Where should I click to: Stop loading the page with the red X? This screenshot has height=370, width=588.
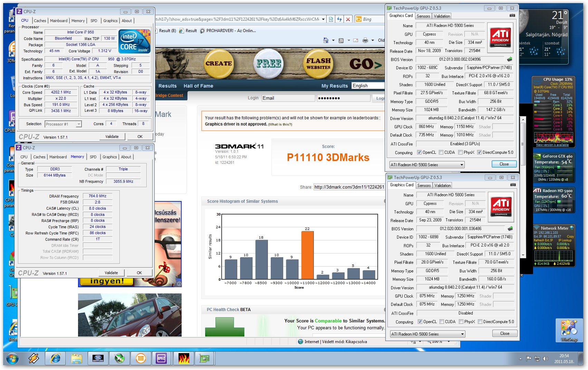pos(348,19)
